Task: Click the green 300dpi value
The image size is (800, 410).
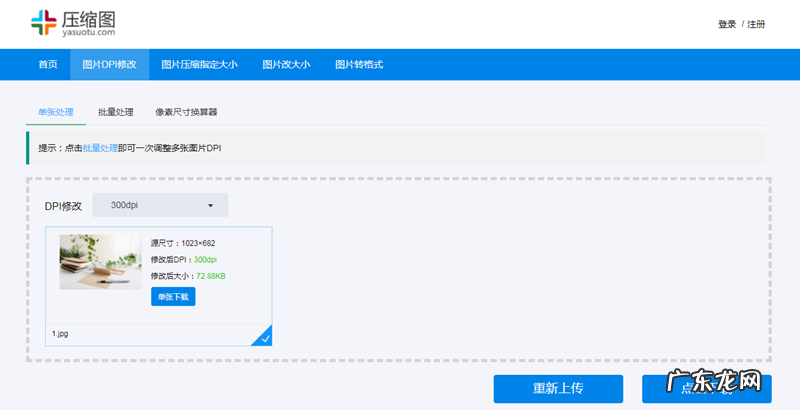Action: pos(205,260)
